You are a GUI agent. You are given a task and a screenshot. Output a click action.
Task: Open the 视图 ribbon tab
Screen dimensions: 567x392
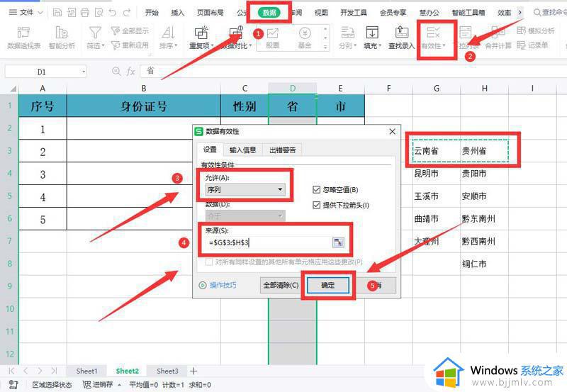pos(321,13)
